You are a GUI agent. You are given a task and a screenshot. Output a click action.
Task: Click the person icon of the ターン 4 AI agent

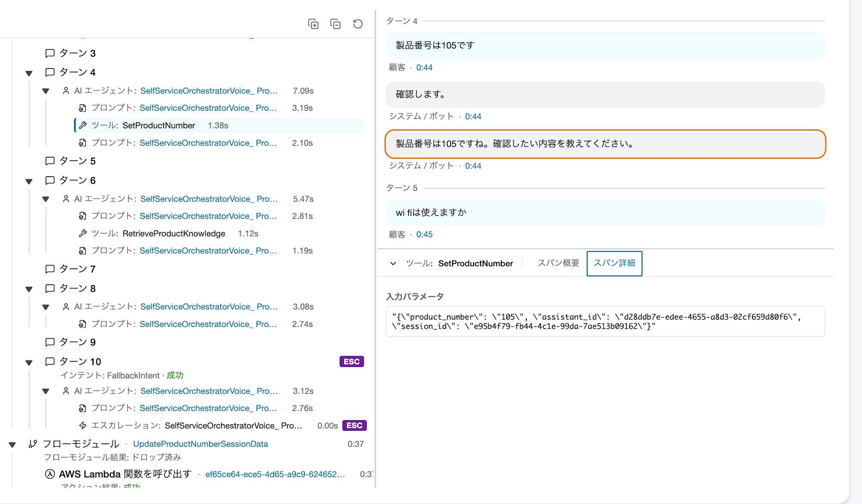[x=66, y=90]
